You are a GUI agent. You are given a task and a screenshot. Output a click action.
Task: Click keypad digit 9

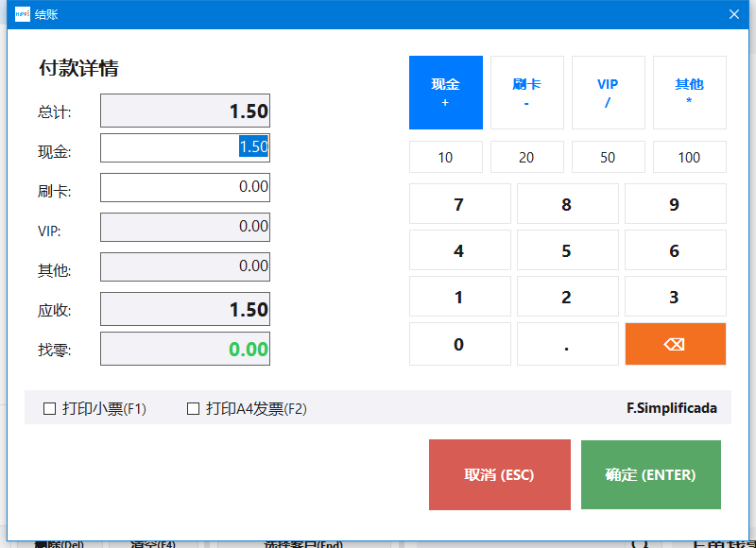pos(675,204)
